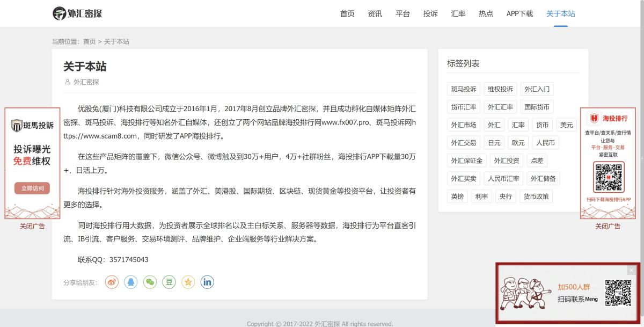This screenshot has height=327, width=644.
Task: Click the 立即访问 button in left advertisement
Action: [32, 189]
